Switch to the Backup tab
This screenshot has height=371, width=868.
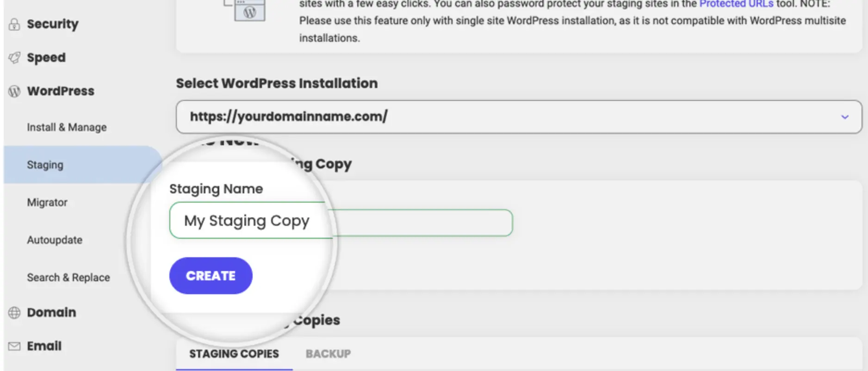[x=328, y=354]
